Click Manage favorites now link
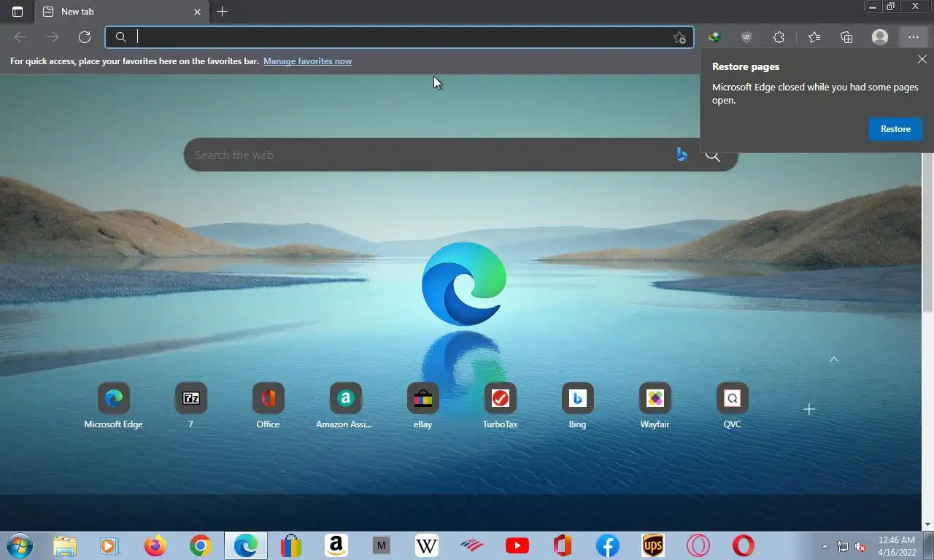This screenshot has width=934, height=560. click(x=307, y=61)
